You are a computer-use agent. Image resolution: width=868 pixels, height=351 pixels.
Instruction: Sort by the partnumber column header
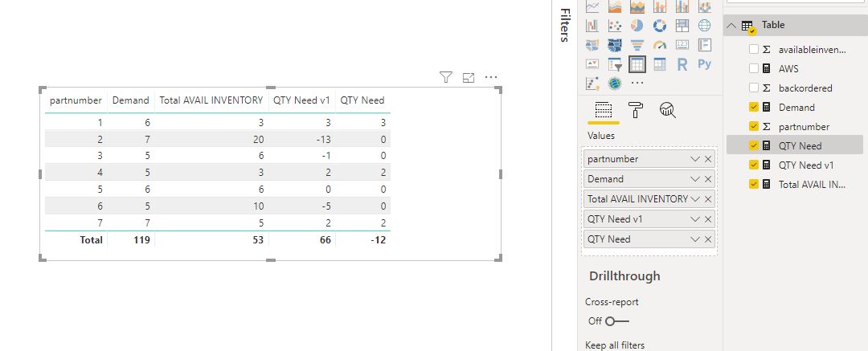tap(76, 100)
